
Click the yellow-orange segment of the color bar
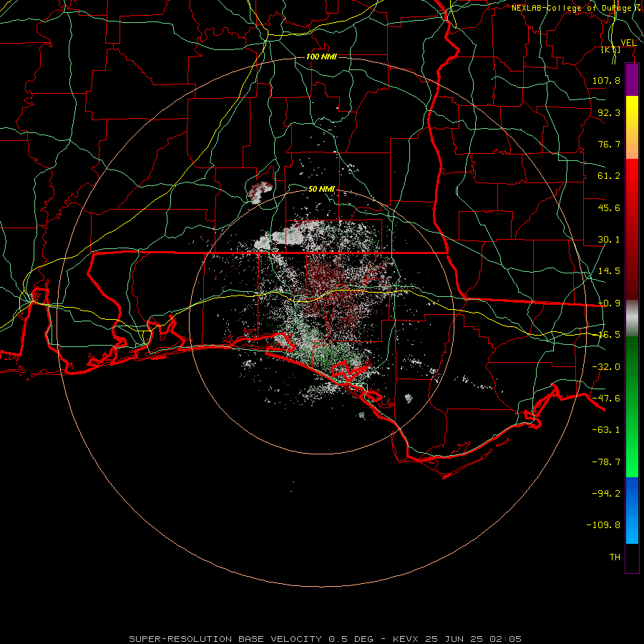[632, 127]
